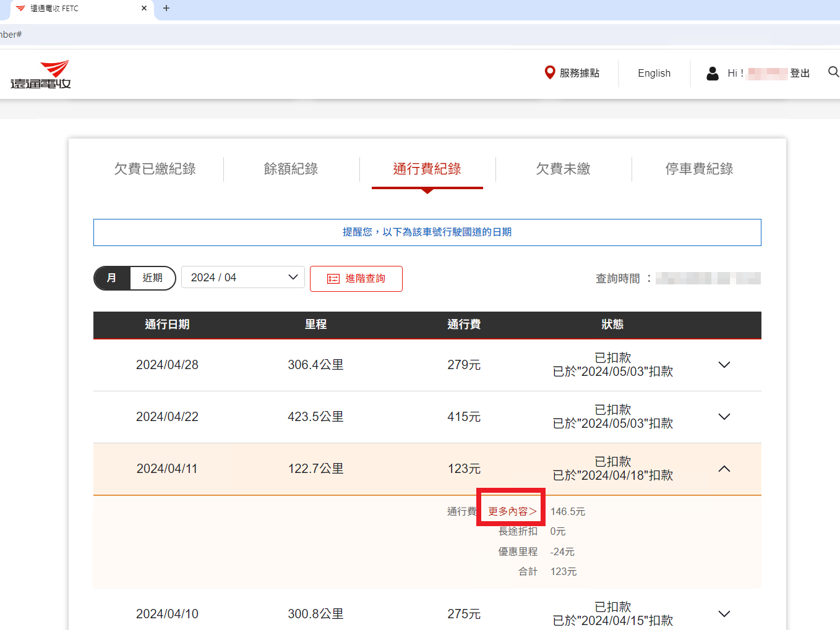This screenshot has width=840, height=630.
Task: Open search with the magnifier icon
Action: (x=833, y=72)
